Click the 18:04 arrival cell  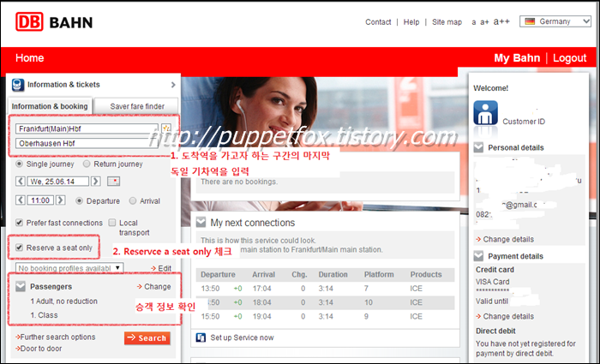261,302
